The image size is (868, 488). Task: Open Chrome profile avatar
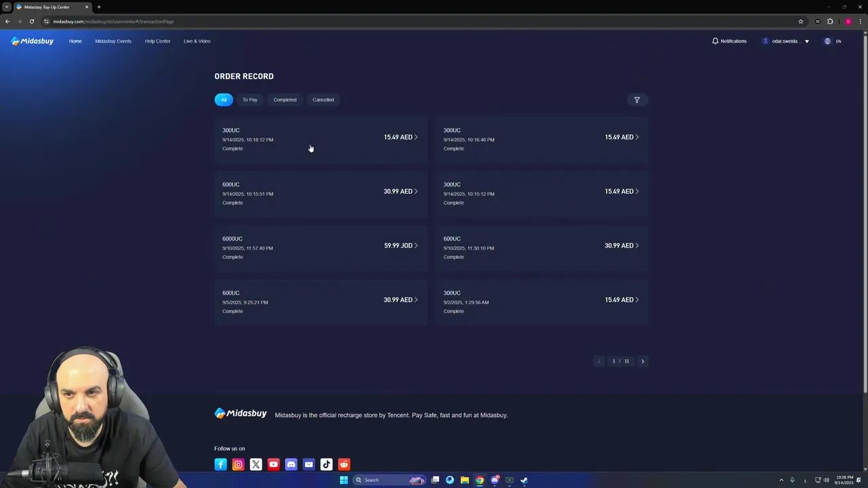click(848, 21)
